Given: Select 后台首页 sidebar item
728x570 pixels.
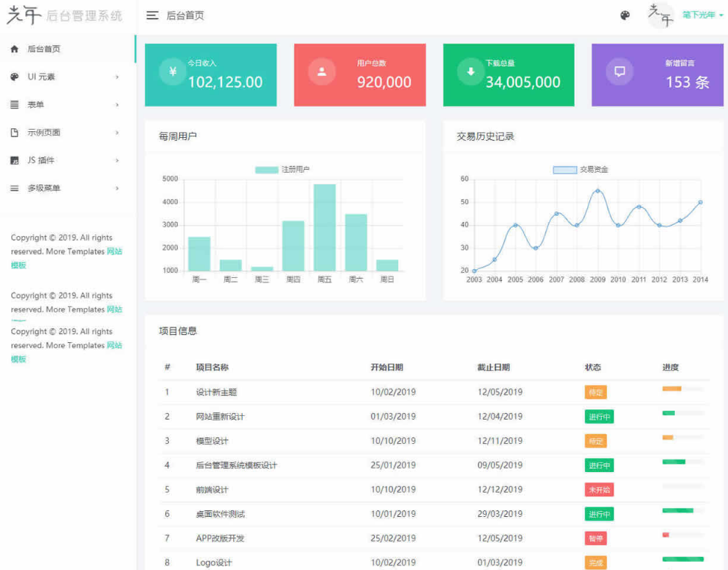Looking at the screenshot, I should pos(44,49).
